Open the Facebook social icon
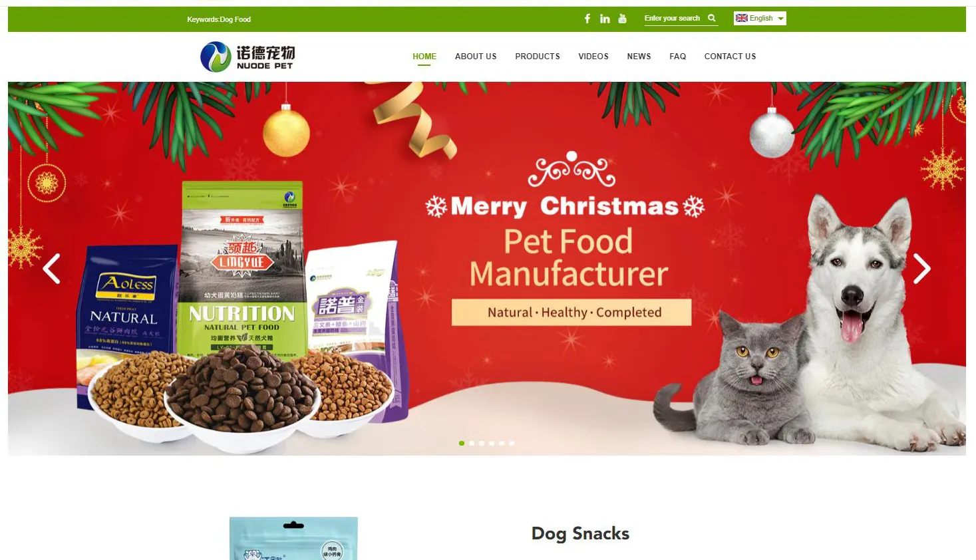Viewport: 976px width, 560px height. (587, 19)
